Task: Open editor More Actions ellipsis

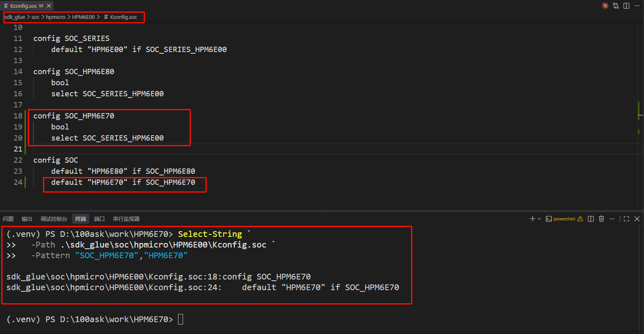Action: click(637, 6)
